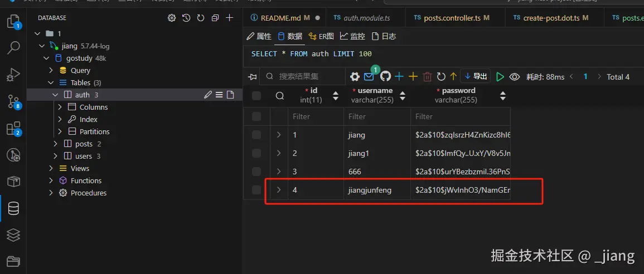Viewport: 644px width, 274px height.
Task: Click the 导出 export button
Action: pyautogui.click(x=476, y=76)
